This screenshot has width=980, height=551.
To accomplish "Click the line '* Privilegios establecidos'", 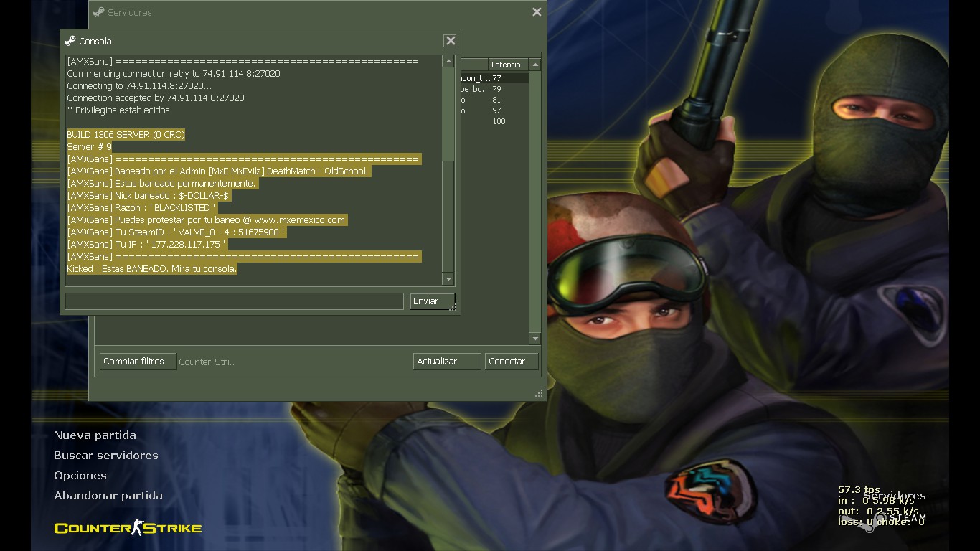I will coord(118,110).
